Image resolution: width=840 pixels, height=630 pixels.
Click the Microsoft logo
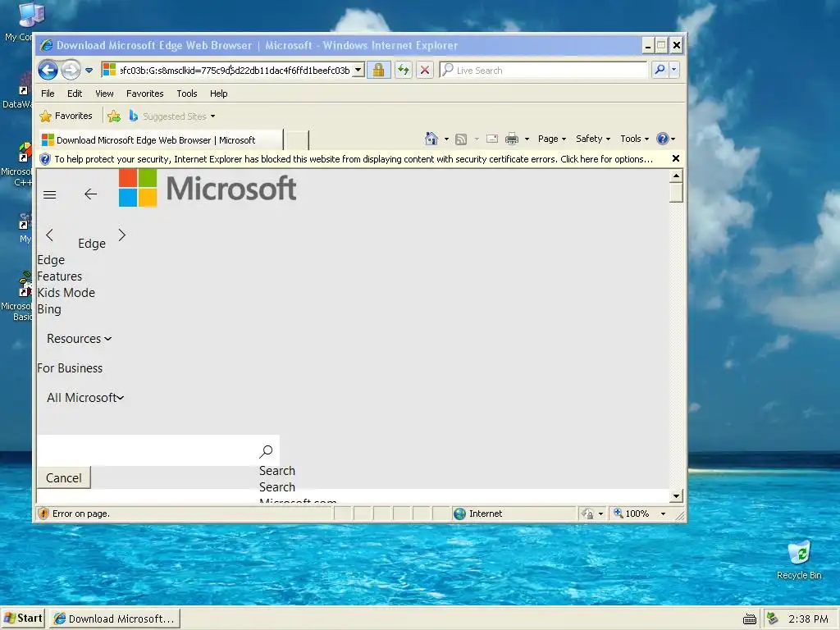point(208,188)
